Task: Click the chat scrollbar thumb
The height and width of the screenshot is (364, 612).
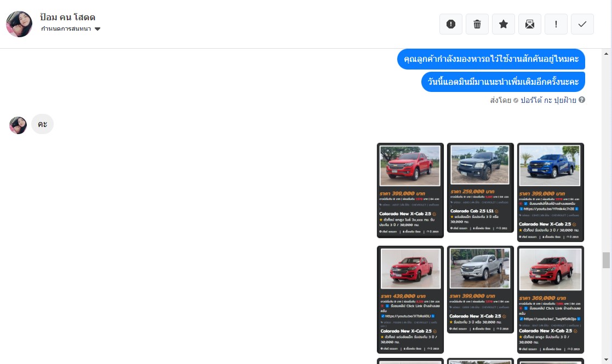Action: pos(606,261)
